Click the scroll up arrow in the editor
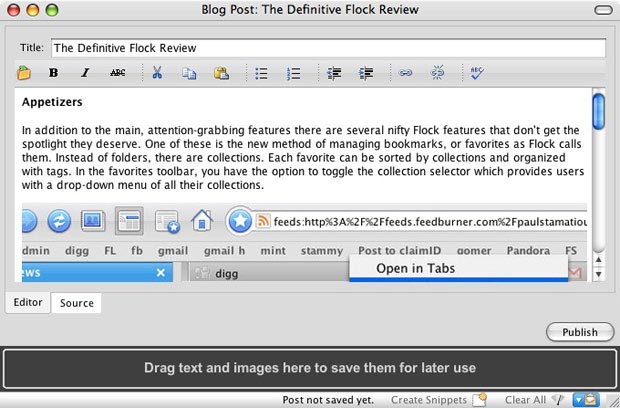620x408 pixels. 599,260
